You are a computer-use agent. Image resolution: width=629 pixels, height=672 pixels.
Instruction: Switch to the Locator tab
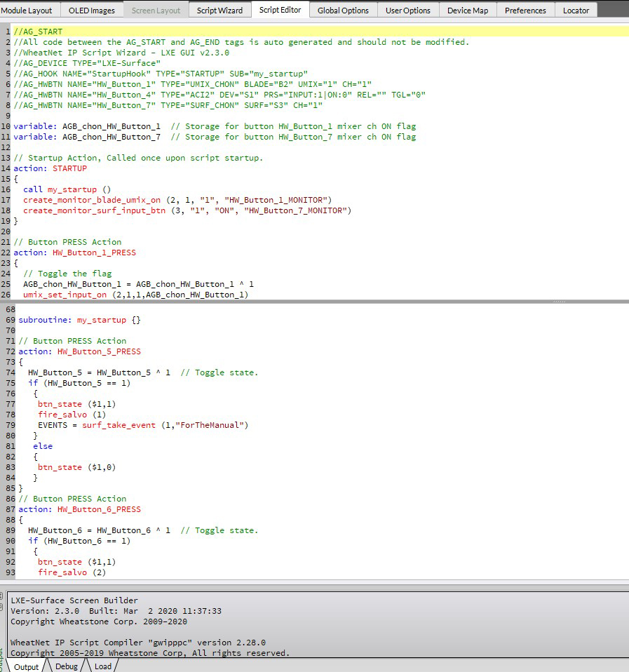tap(576, 11)
